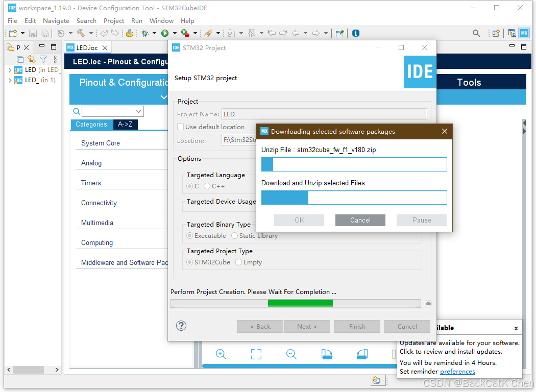Click Pause in the download dialog
This screenshot has width=536, height=392.
click(422, 220)
